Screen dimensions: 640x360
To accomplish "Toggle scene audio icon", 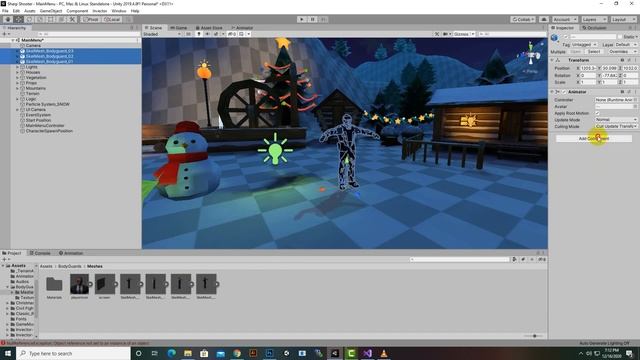I will click(x=207, y=34).
